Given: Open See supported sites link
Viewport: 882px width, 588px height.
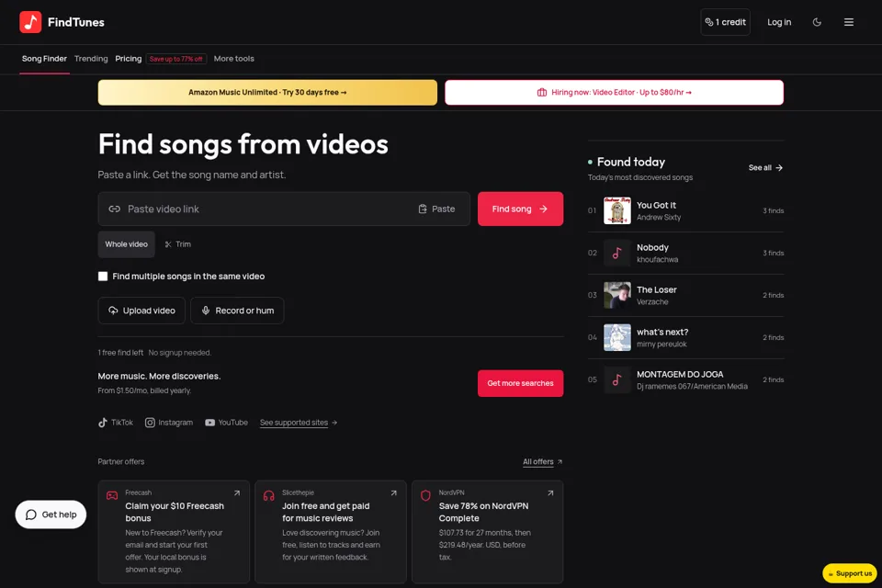Looking at the screenshot, I should click(298, 423).
